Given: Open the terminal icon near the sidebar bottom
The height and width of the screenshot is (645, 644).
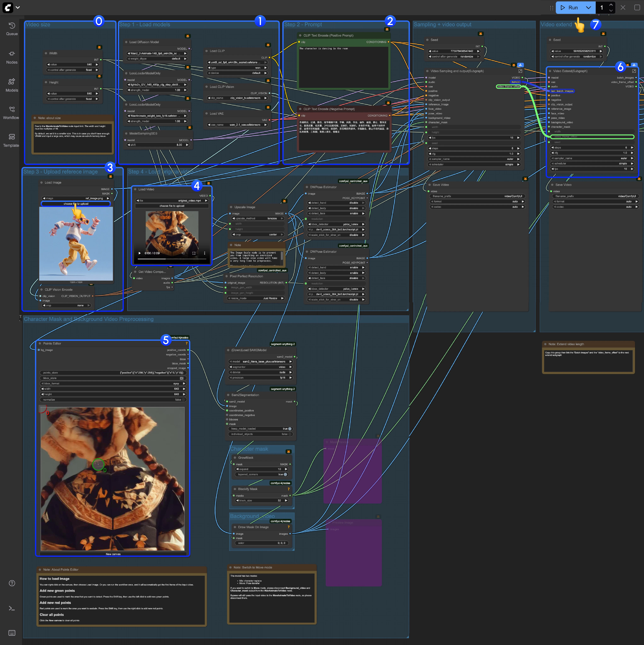Looking at the screenshot, I should click(12, 608).
